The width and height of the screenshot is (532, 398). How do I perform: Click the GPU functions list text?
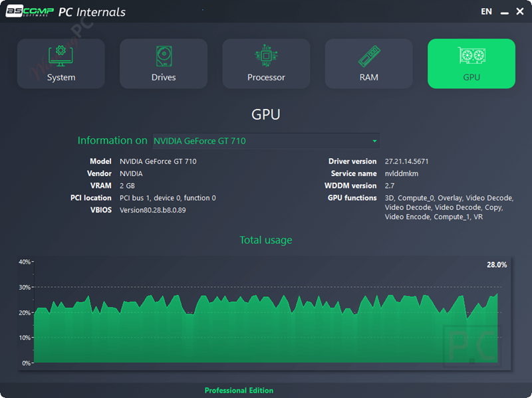[x=449, y=207]
